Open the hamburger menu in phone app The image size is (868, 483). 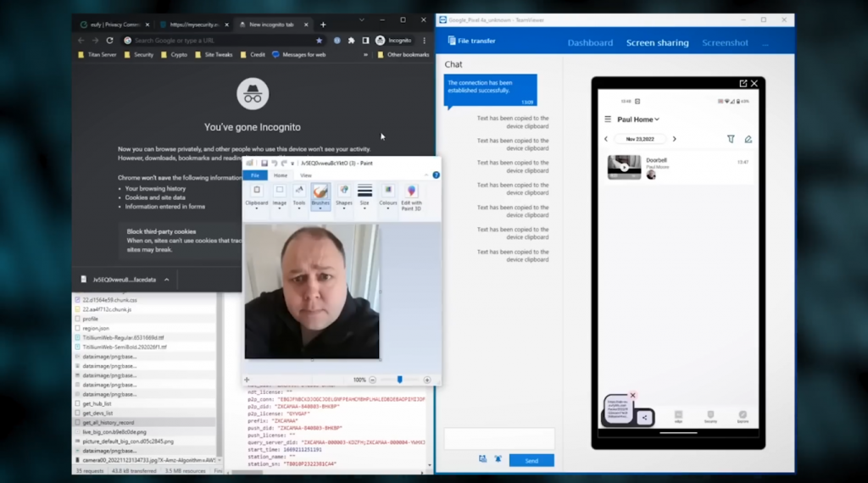[x=608, y=119]
